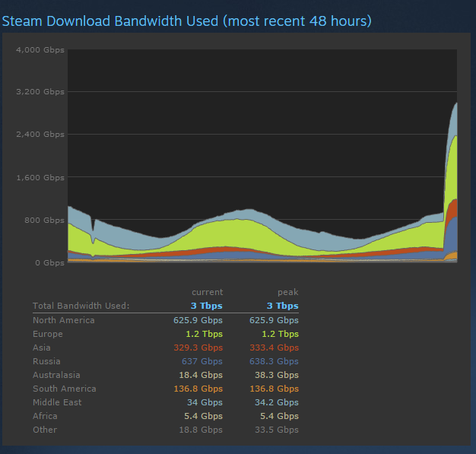Click Asia current value 329.3 Gbps
This screenshot has height=454, width=476.
coord(198,348)
